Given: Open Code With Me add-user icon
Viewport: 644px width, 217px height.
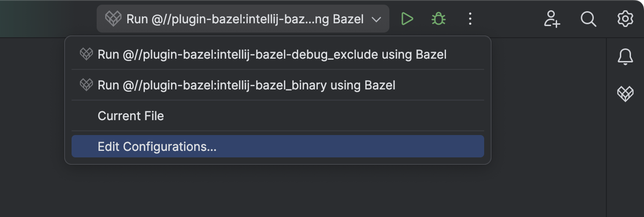Looking at the screenshot, I should click(x=552, y=19).
